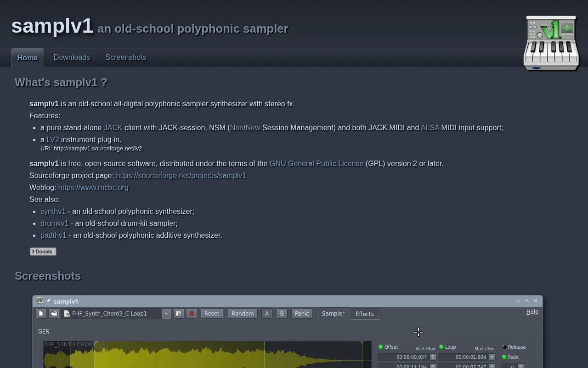Toggle the Release LED switch
The image size is (588, 368).
pos(504,347)
